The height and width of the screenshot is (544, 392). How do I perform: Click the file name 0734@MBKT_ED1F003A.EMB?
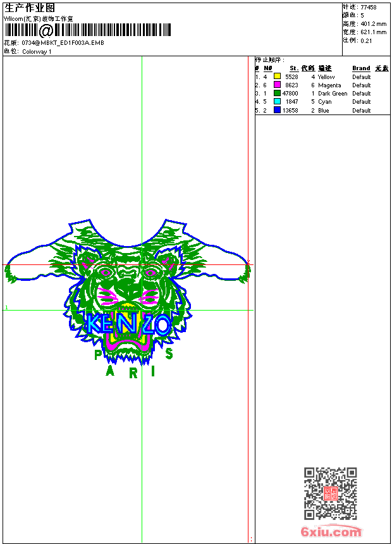tap(63, 43)
